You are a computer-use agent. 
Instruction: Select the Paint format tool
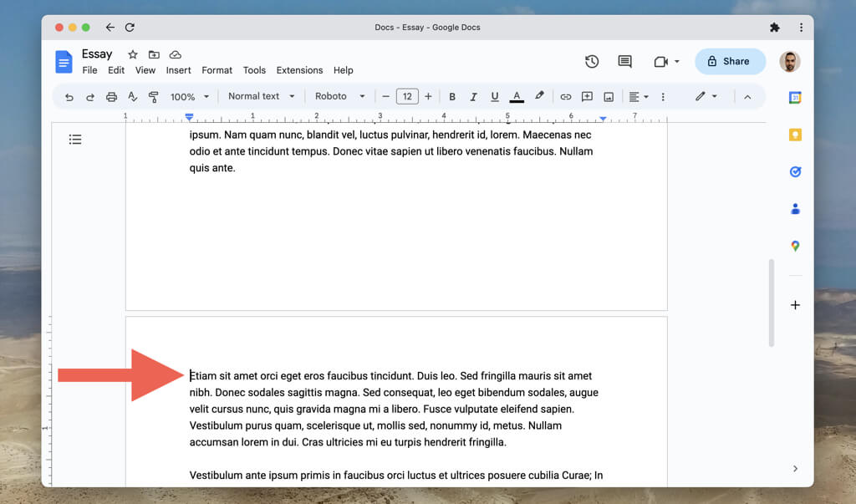click(x=153, y=97)
